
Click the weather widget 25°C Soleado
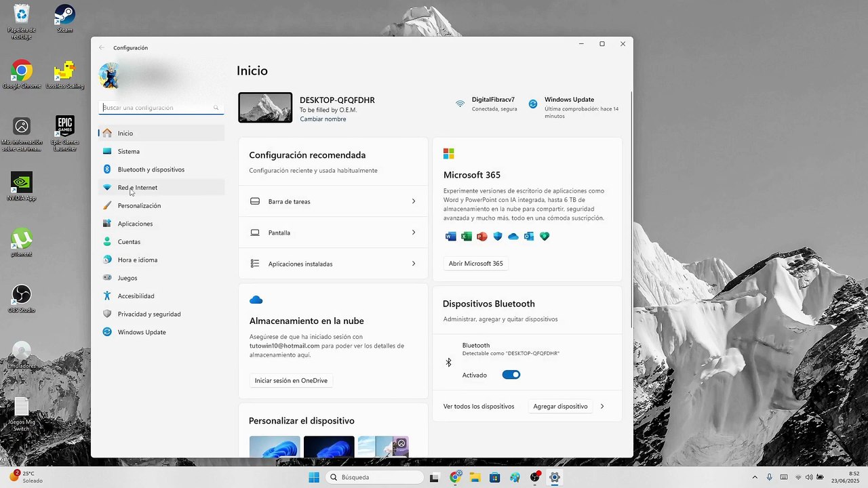[26, 477]
